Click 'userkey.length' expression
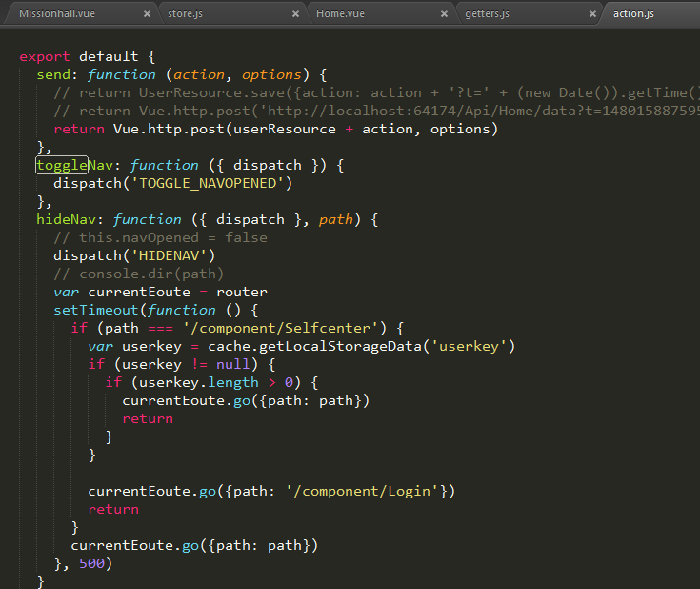The width and height of the screenshot is (700, 589). click(x=199, y=382)
